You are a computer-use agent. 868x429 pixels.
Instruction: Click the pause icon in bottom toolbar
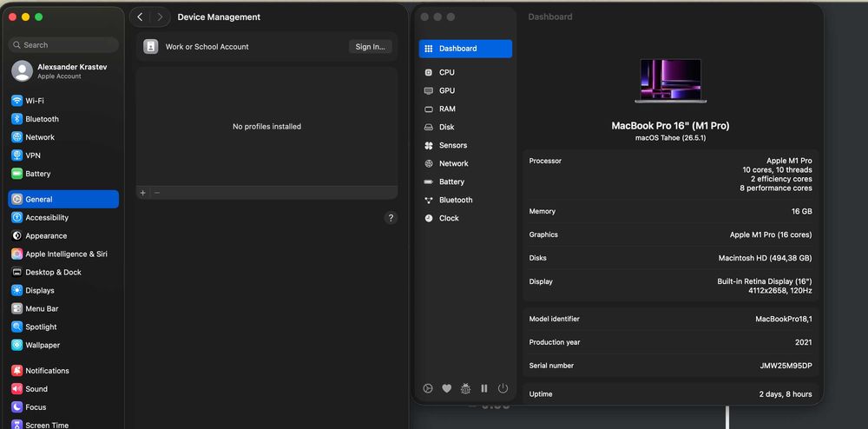[483, 388]
